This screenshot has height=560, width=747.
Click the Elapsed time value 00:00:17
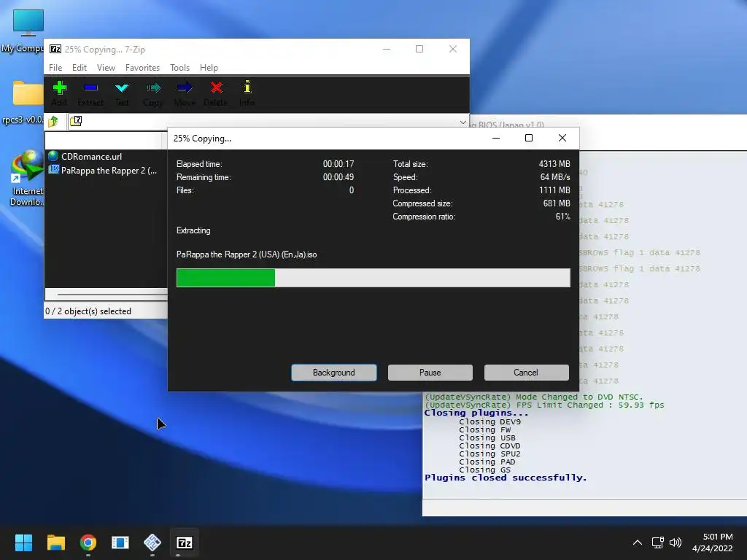(x=338, y=164)
